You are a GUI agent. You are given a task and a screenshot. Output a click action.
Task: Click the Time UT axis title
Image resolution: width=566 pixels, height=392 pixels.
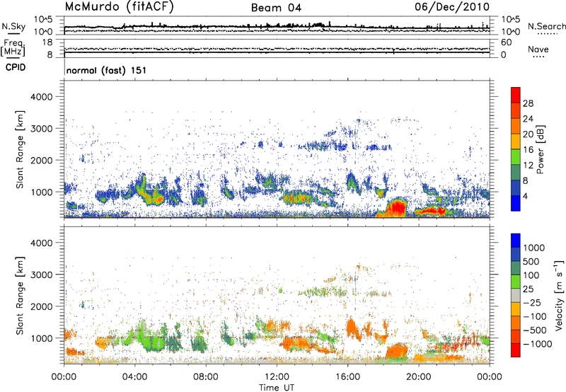click(x=277, y=387)
